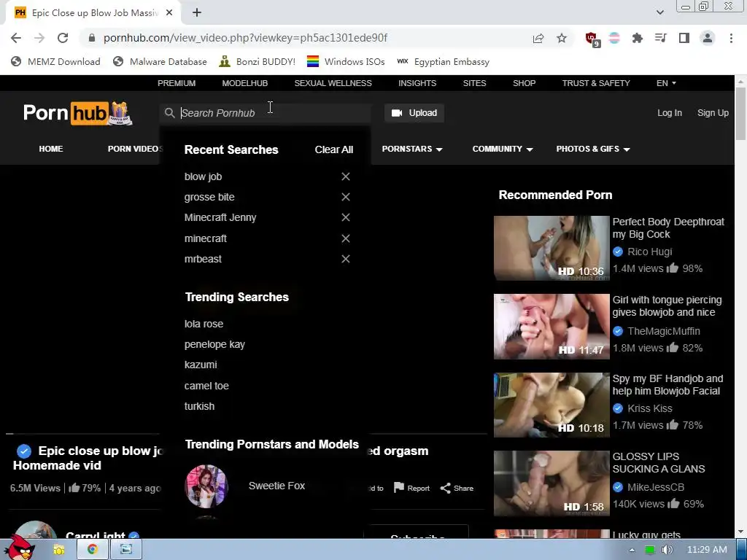Viewport: 747px width, 560px height.
Task: Open the Rico Hugi channel link
Action: (x=650, y=252)
